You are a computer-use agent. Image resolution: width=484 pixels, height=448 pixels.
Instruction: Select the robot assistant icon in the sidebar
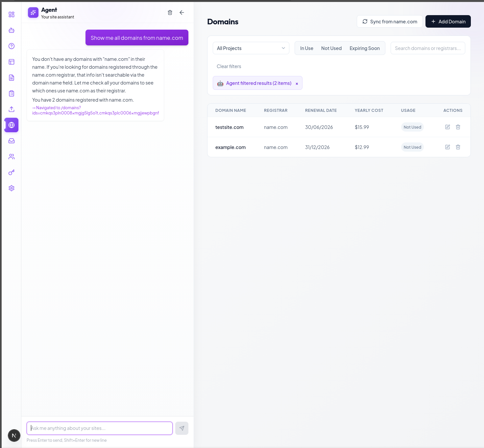point(12,30)
